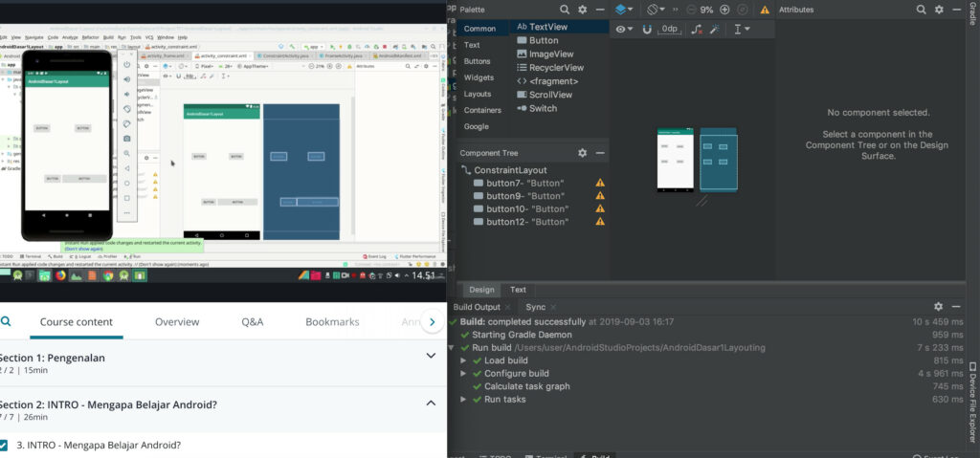Zoom in the design surface with plus

[724, 10]
